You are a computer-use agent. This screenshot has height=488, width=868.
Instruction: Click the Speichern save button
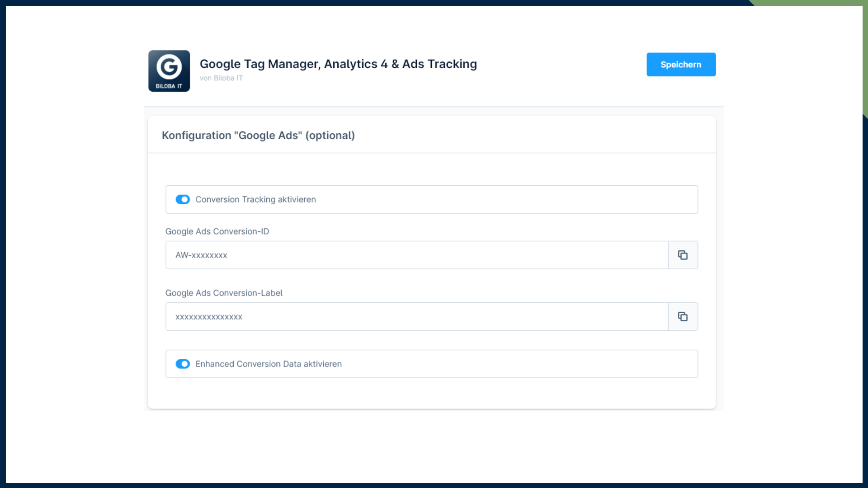[x=681, y=65]
